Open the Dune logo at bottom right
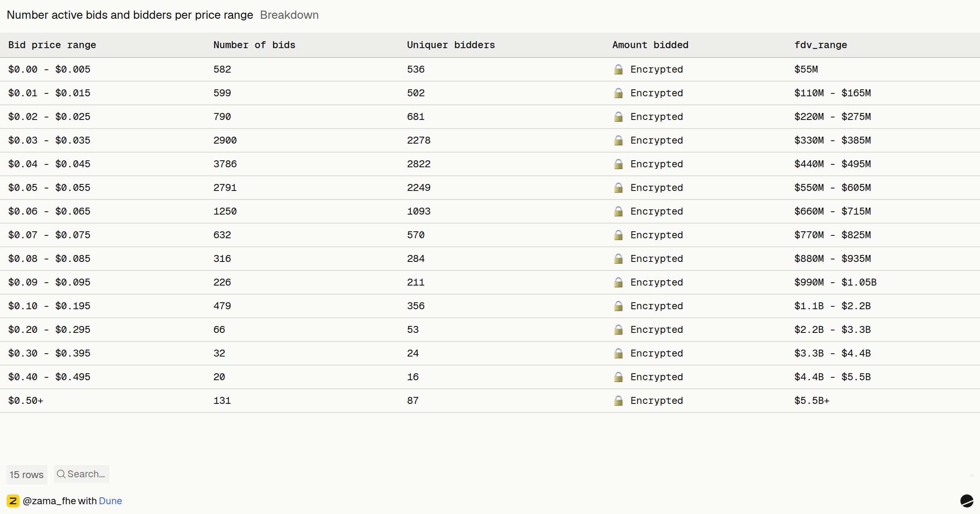Viewport: 980px width, 514px height. [967, 501]
